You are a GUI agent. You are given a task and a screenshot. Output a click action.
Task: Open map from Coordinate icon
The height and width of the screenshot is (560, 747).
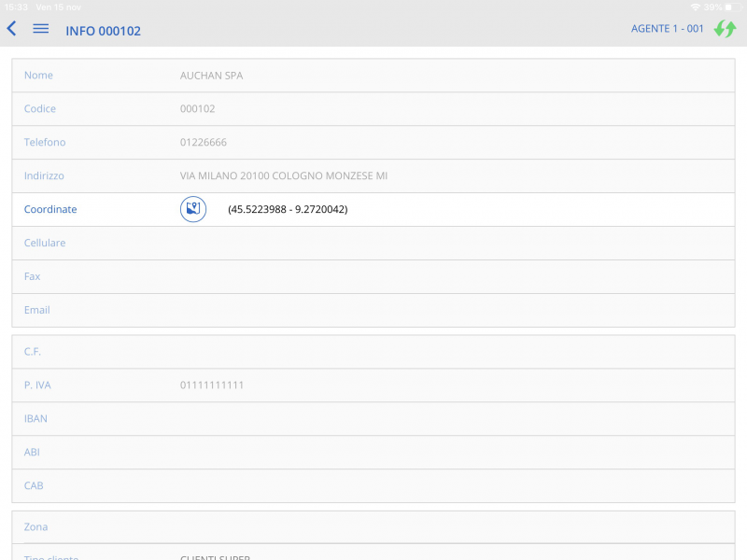(x=193, y=210)
